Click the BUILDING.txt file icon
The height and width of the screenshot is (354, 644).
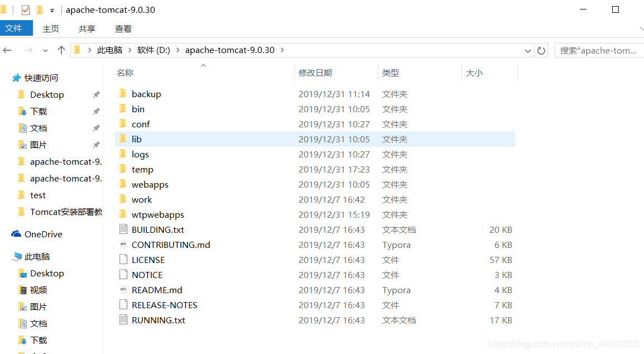(x=123, y=229)
